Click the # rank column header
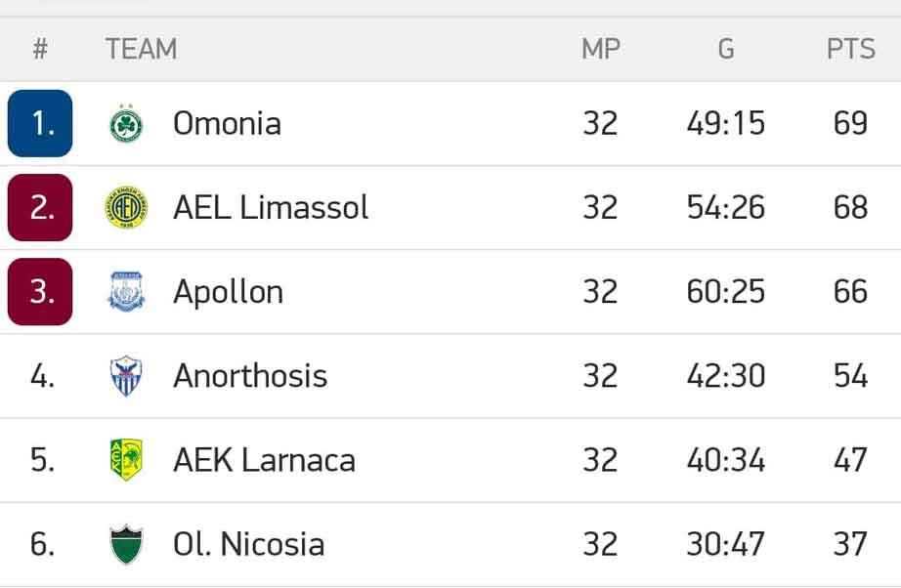901x588 pixels. (40, 49)
